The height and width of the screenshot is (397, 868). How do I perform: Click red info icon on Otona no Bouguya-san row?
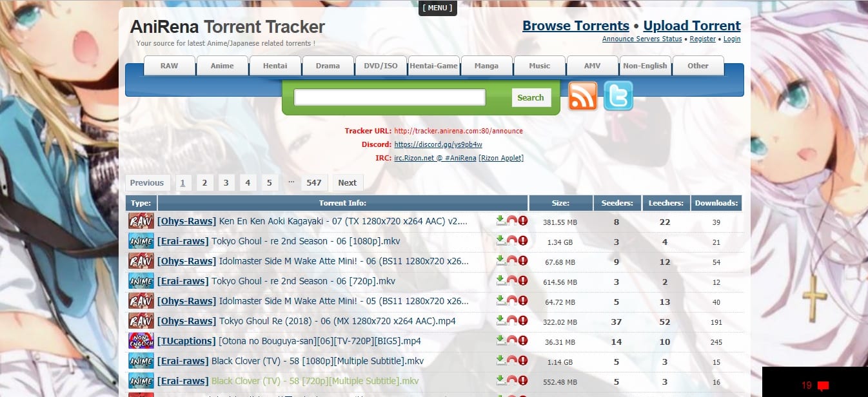[x=523, y=341]
